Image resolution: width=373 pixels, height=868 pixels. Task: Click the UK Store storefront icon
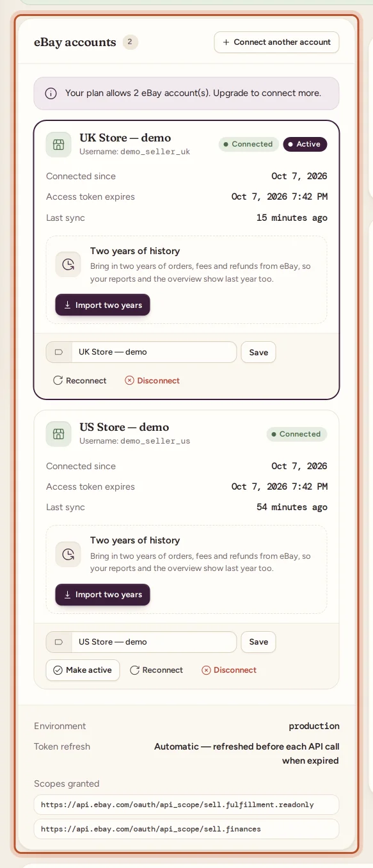(x=58, y=145)
